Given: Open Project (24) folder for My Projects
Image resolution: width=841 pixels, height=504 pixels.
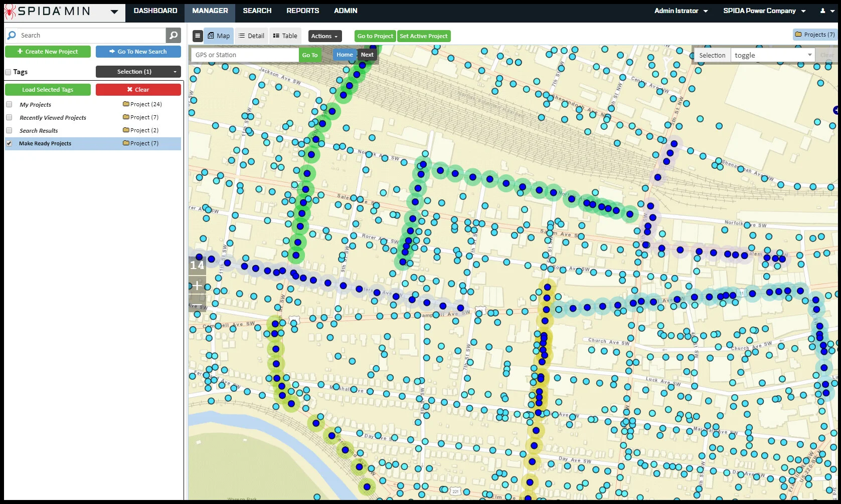Looking at the screenshot, I should 142,104.
